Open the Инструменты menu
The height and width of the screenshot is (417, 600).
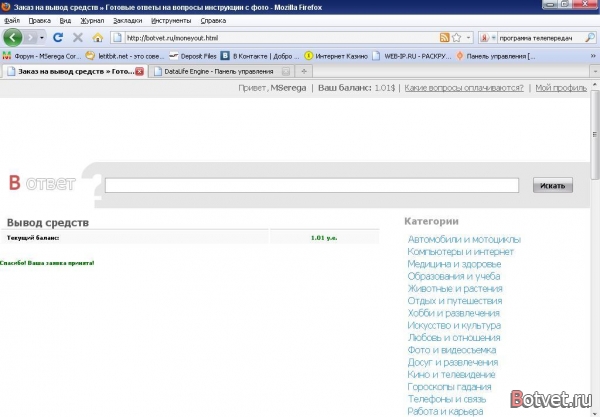pos(171,21)
